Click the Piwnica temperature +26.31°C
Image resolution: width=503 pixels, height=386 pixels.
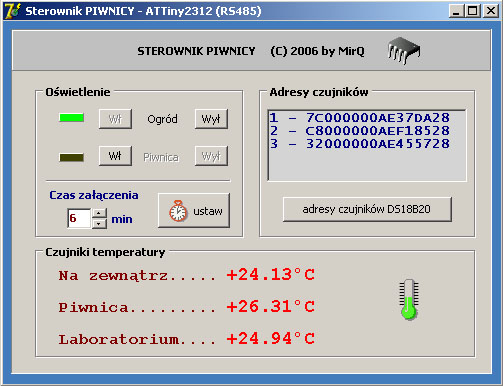pyautogui.click(x=271, y=307)
